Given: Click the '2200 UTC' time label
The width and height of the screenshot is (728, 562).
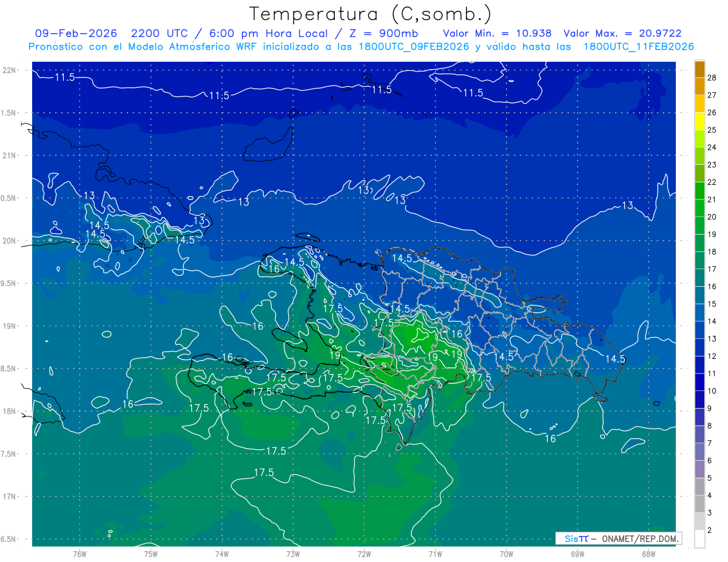Looking at the screenshot, I should [160, 33].
